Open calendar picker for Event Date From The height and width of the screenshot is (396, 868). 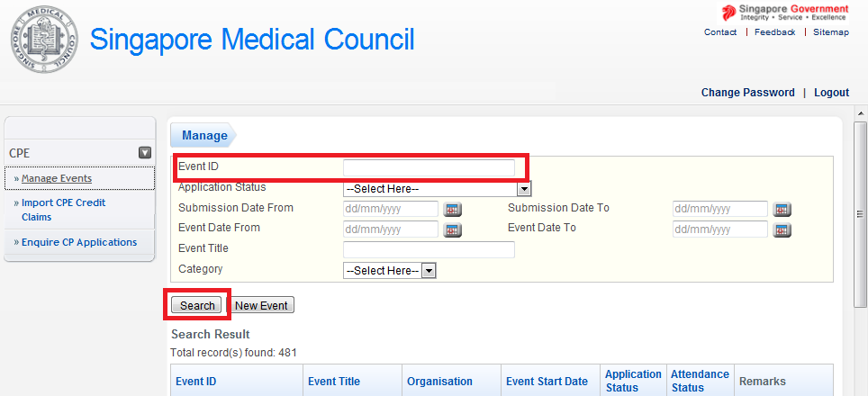pyautogui.click(x=453, y=229)
